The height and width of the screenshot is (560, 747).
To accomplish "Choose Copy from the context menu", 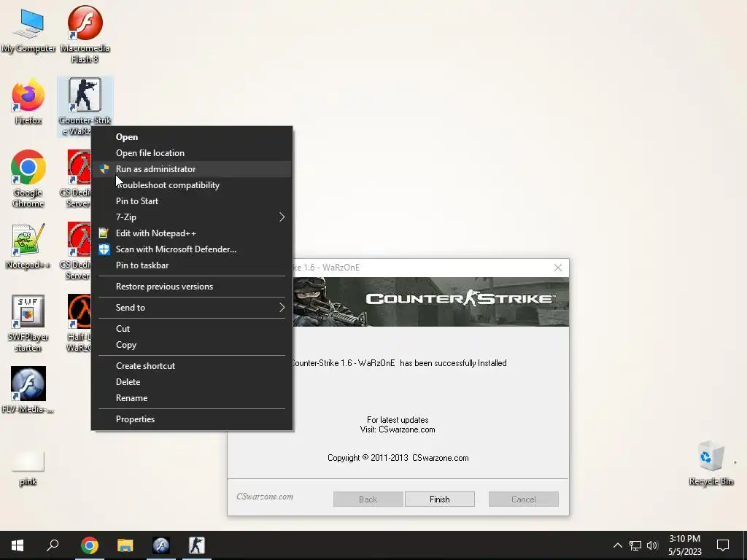I will point(192,345).
